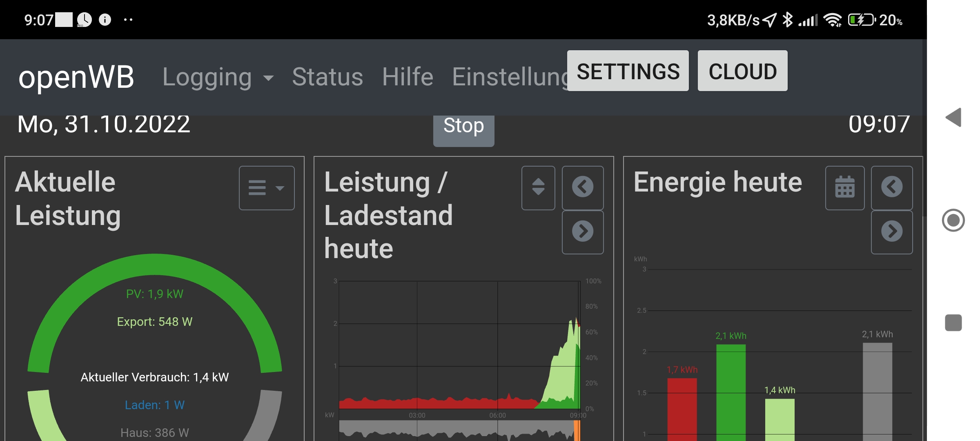The image size is (980, 441).
Task: Tap Android home circle button
Action: click(x=953, y=220)
